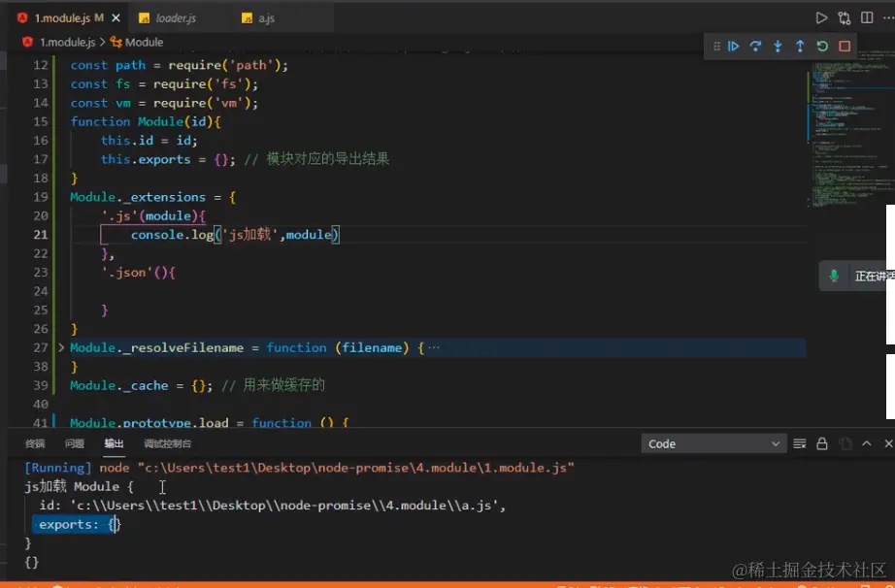Close the 1.module.js tab
The image size is (895, 588).
point(116,18)
